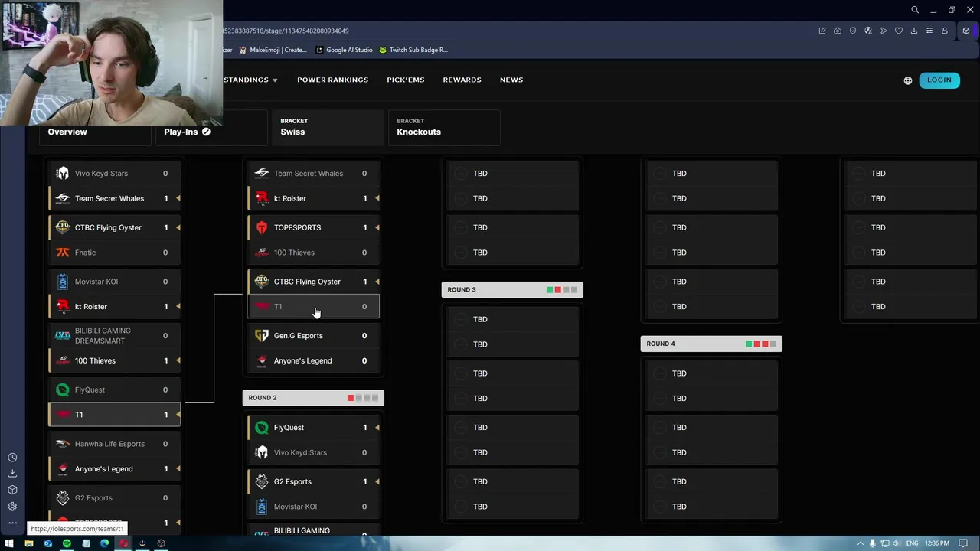The height and width of the screenshot is (551, 980).
Task: Click the TOPESPORTS logo in the second column
Action: pyautogui.click(x=262, y=227)
